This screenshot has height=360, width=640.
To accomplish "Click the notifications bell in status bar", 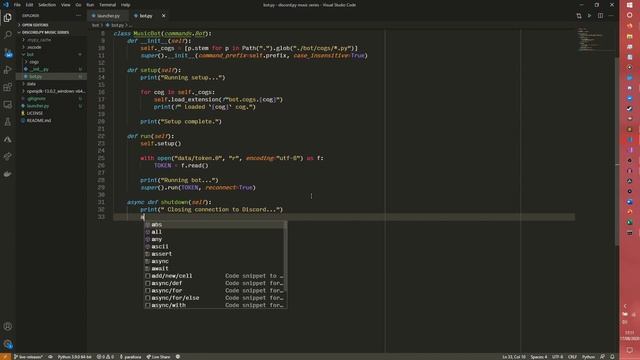I will [x=612, y=357].
